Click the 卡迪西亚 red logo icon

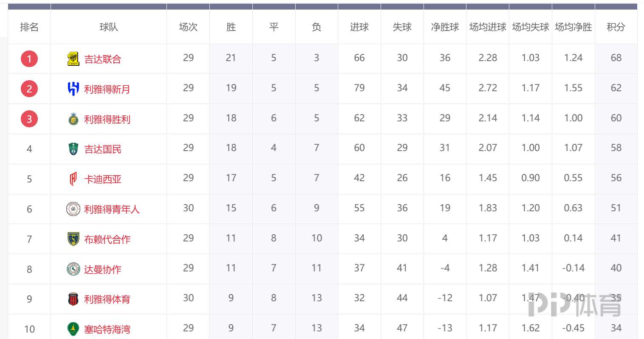pos(73,179)
